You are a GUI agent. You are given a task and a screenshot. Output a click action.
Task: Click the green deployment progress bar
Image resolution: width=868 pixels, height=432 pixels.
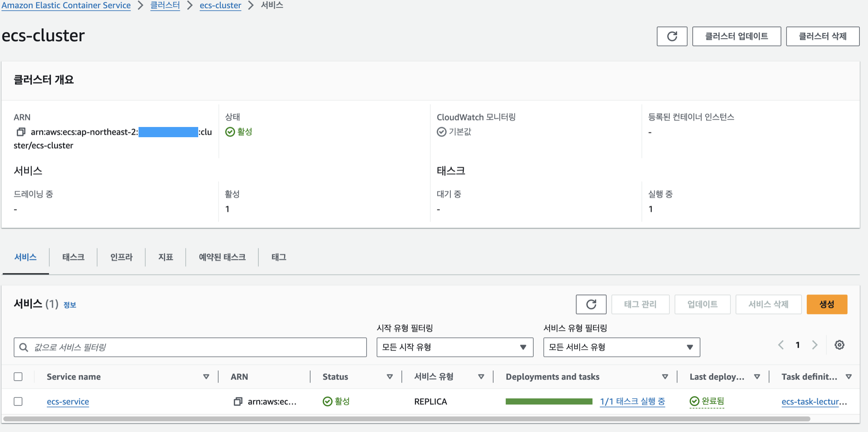tap(549, 401)
